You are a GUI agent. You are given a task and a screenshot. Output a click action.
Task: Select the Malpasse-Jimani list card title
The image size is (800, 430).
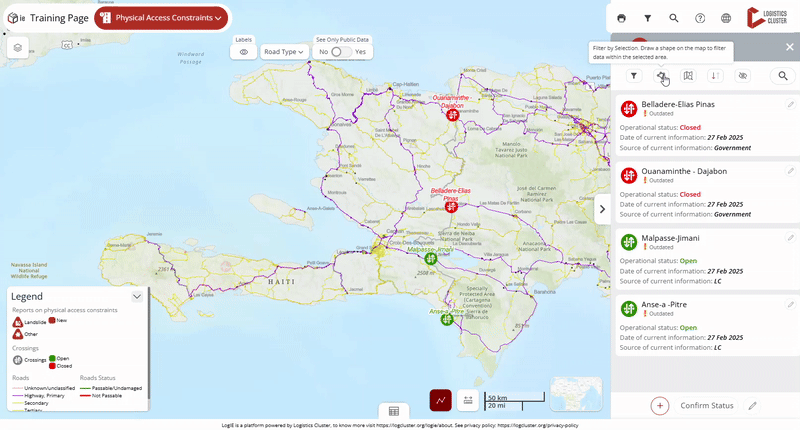tap(670, 238)
